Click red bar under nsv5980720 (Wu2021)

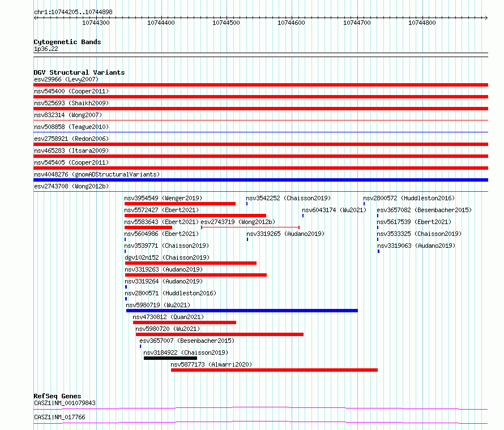220,334
